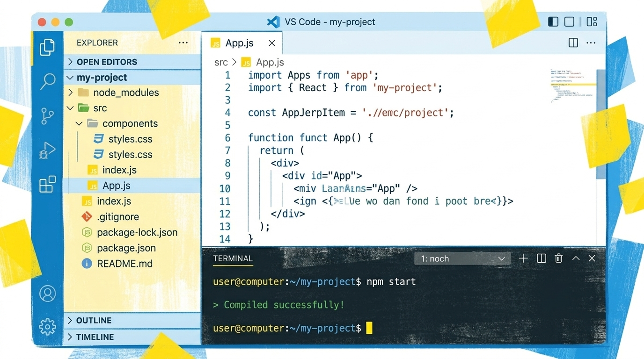Kill terminal with the trash icon

558,258
